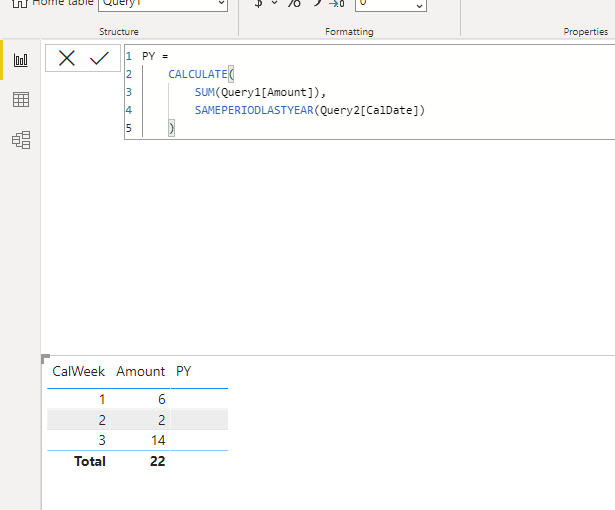Click the Query2[CalDate] reference
Image resolution: width=615 pixels, height=510 pixels.
coord(369,110)
